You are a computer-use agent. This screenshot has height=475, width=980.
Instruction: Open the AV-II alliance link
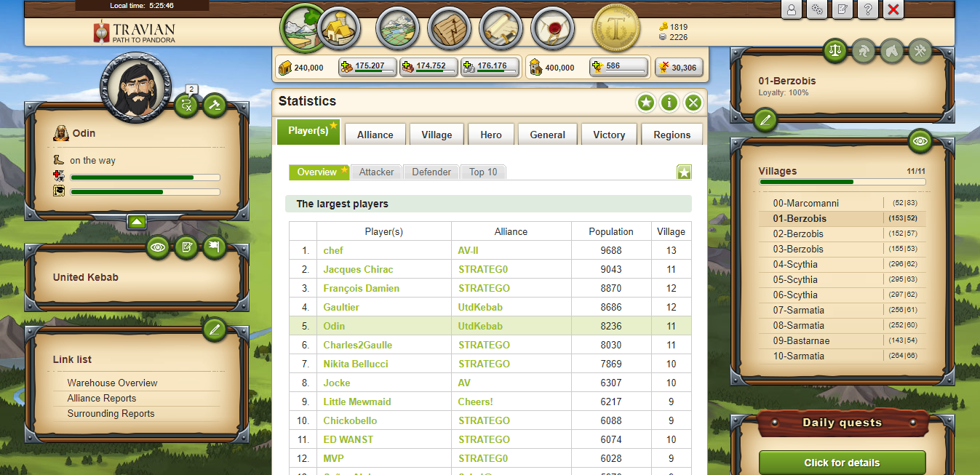pos(469,250)
